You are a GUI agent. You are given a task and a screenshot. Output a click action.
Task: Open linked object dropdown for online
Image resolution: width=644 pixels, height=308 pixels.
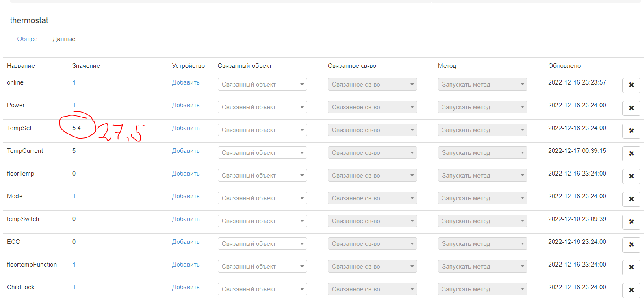tap(262, 85)
